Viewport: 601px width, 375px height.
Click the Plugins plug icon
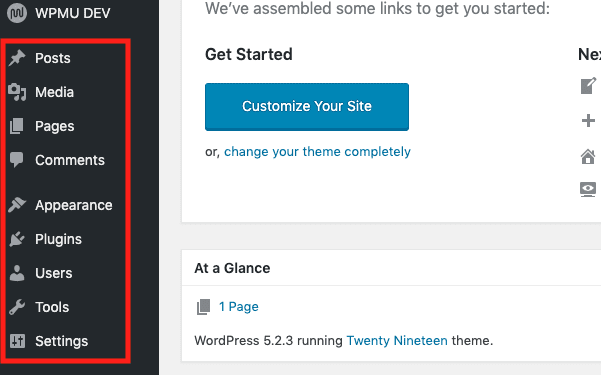coord(17,239)
